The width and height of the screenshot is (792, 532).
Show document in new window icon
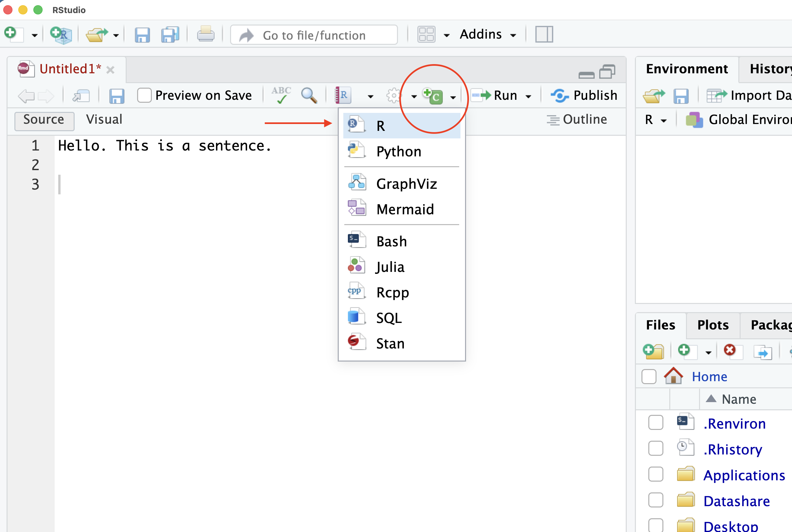point(81,96)
